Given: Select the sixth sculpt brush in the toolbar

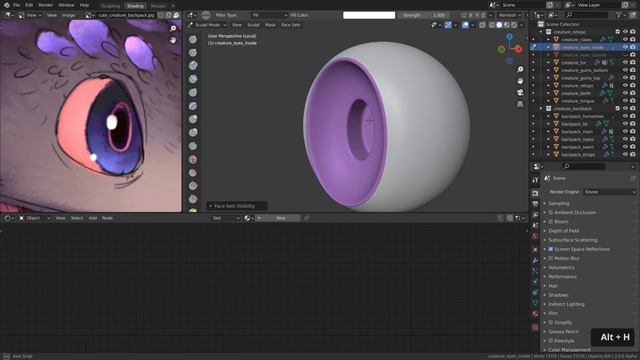Looking at the screenshot, I should click(193, 106).
